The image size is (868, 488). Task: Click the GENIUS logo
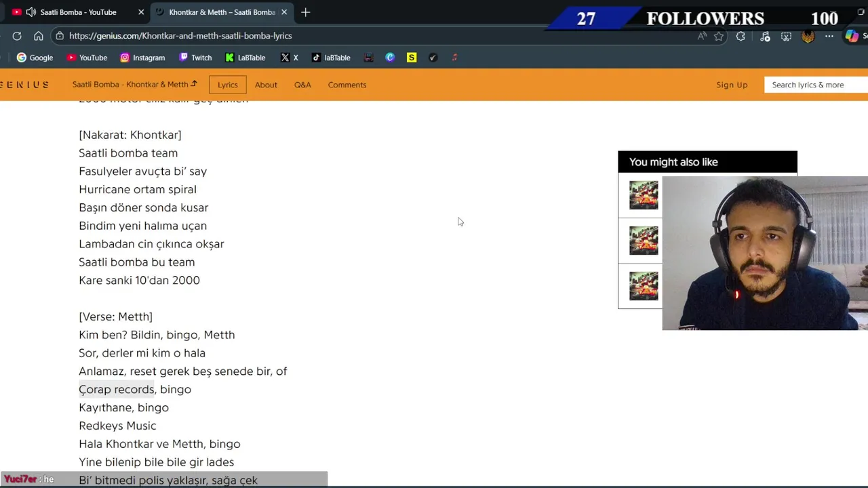click(x=24, y=85)
